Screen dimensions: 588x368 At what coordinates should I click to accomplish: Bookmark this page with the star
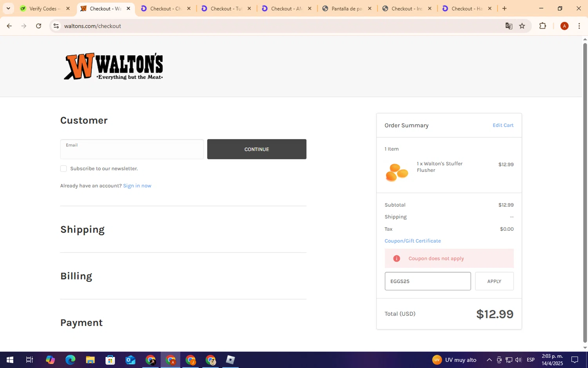pos(522,26)
